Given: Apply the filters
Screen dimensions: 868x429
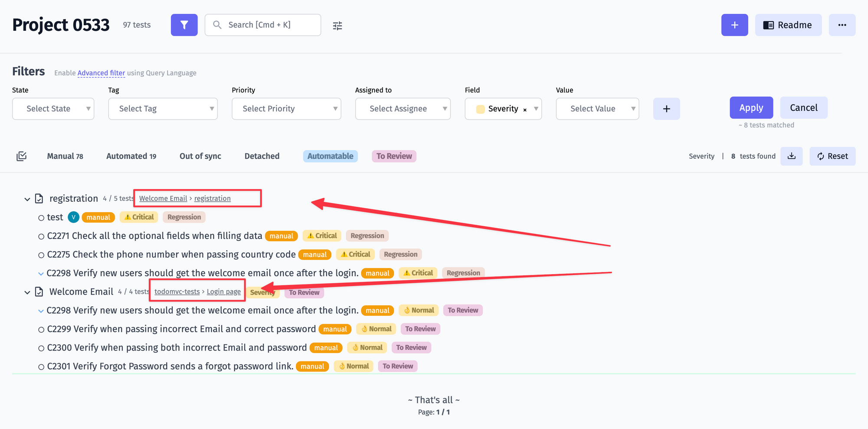Looking at the screenshot, I should pyautogui.click(x=751, y=108).
